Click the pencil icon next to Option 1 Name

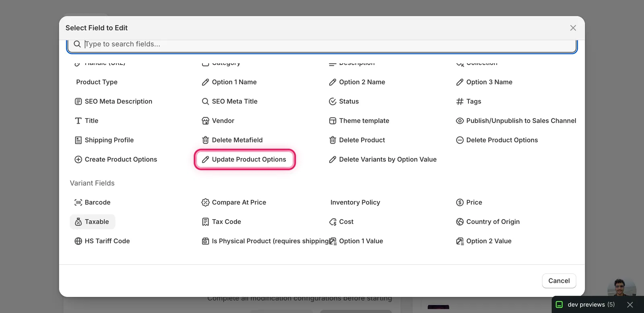[205, 82]
